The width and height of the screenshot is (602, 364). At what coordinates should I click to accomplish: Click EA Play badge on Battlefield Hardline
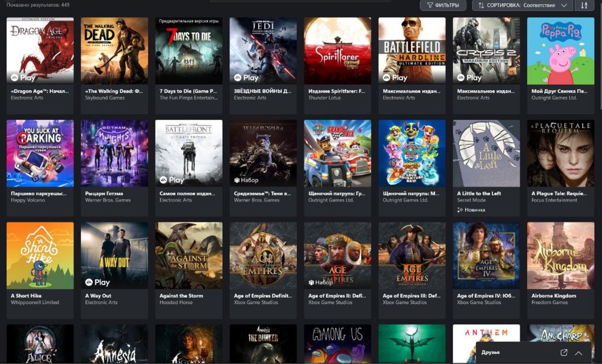point(395,78)
